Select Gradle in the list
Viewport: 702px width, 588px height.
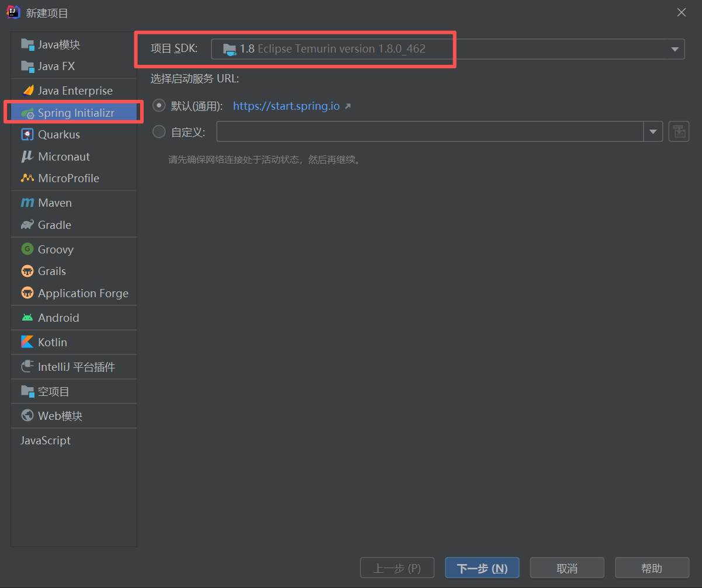[x=74, y=225]
